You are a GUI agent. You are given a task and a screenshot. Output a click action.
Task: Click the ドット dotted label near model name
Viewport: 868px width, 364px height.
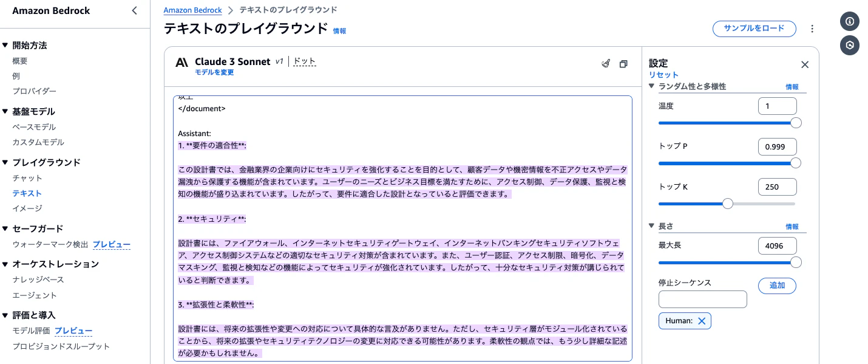click(x=305, y=61)
